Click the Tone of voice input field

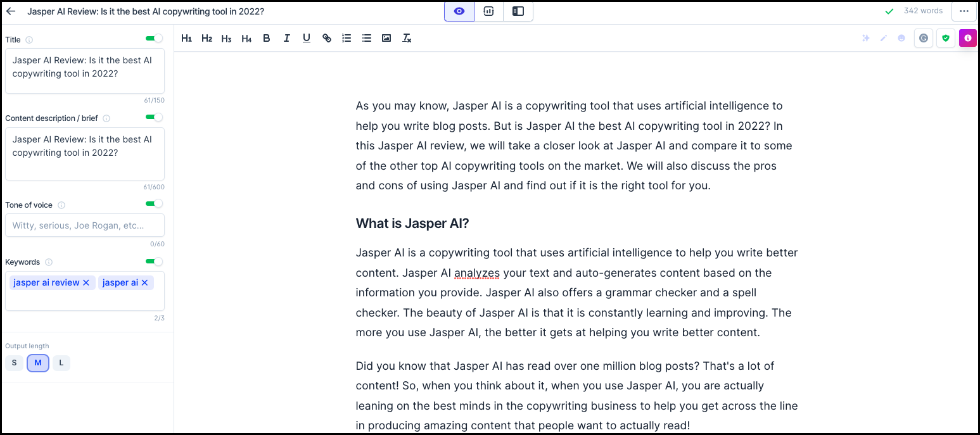coord(85,225)
